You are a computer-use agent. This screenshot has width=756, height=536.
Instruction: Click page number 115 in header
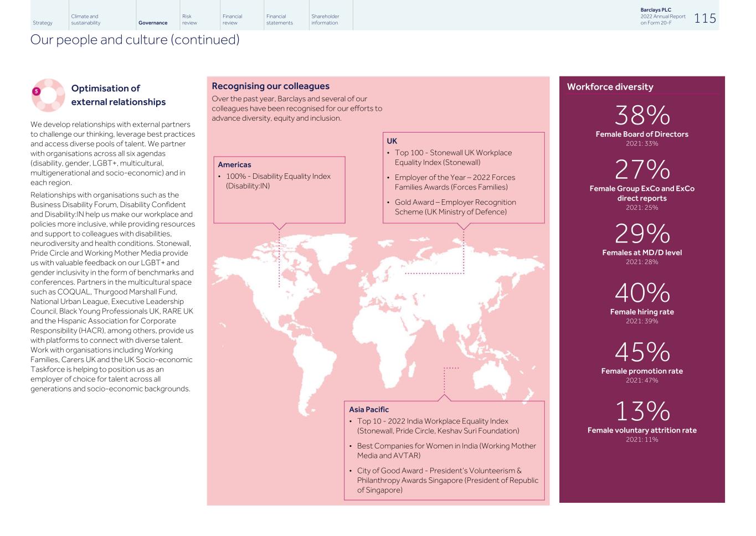click(x=704, y=19)
